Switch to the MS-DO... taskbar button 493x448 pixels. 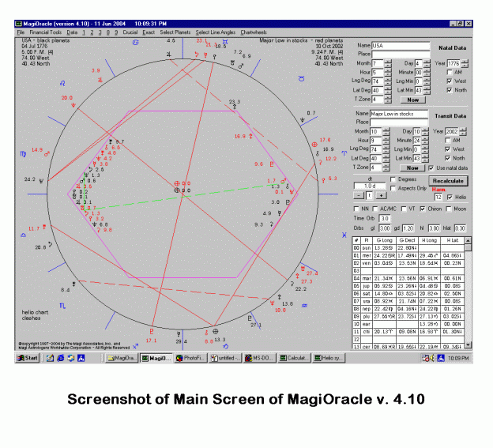[x=260, y=358]
